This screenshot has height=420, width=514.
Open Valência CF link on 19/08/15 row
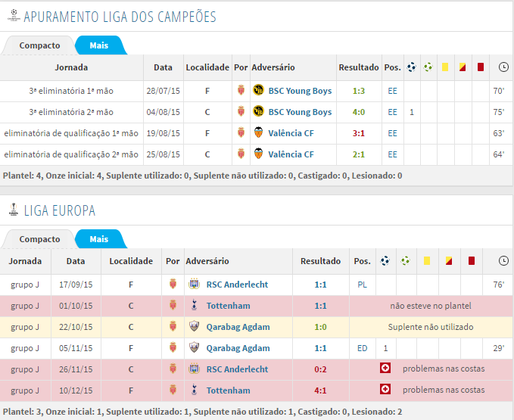(x=291, y=133)
